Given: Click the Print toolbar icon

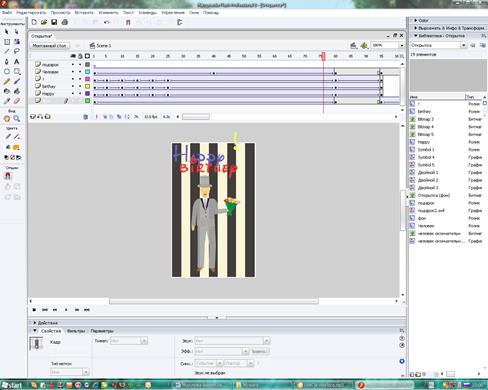Looking at the screenshot, I should 65,22.
